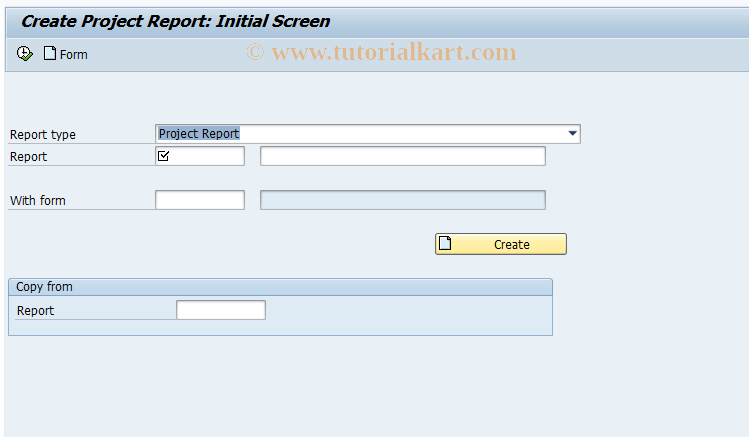Click the Create Project Report title text
This screenshot has height=437, width=749.
point(175,21)
